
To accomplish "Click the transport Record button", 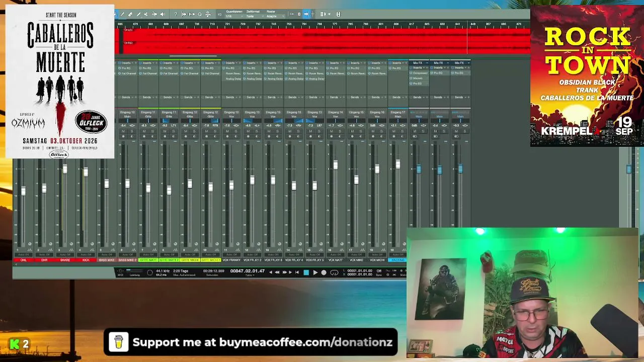I will pyautogui.click(x=324, y=273).
